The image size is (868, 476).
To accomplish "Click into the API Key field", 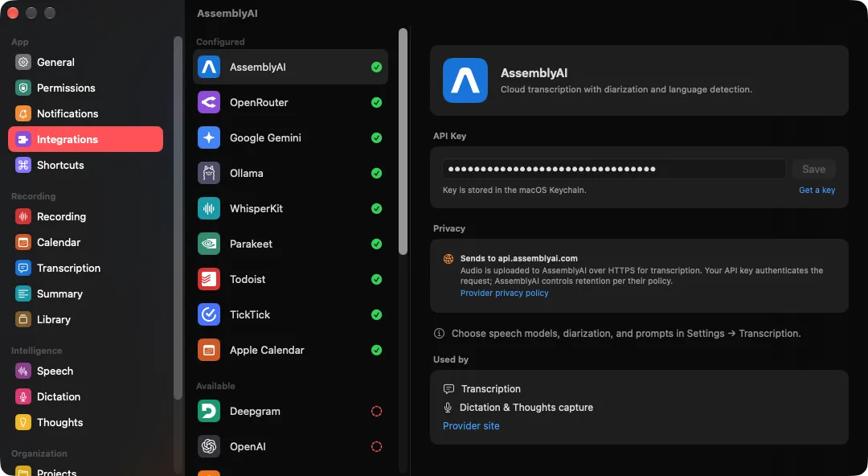I will (x=614, y=169).
